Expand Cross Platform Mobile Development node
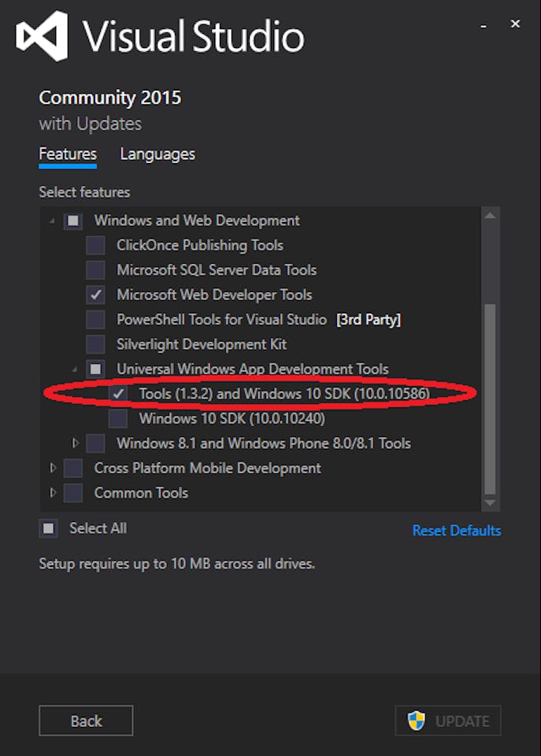541x756 pixels. click(x=54, y=468)
